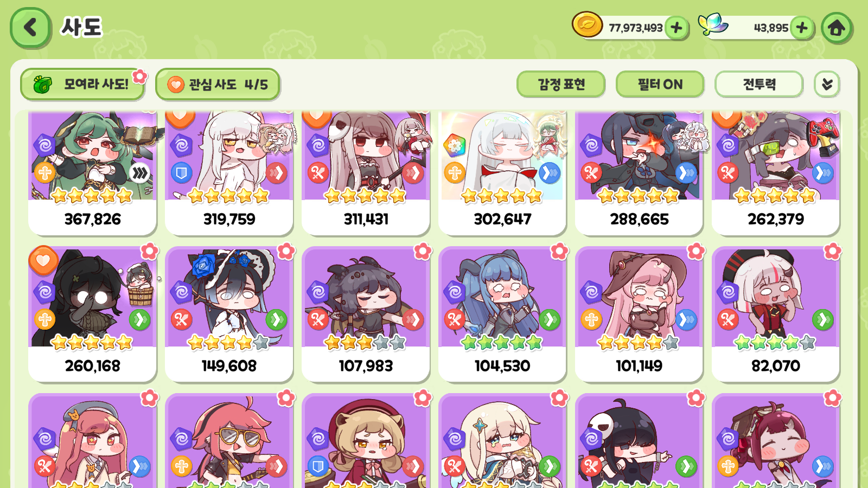Screen dimensions: 868x488
Task: Select the 모여라 사도! menu
Action: point(82,85)
